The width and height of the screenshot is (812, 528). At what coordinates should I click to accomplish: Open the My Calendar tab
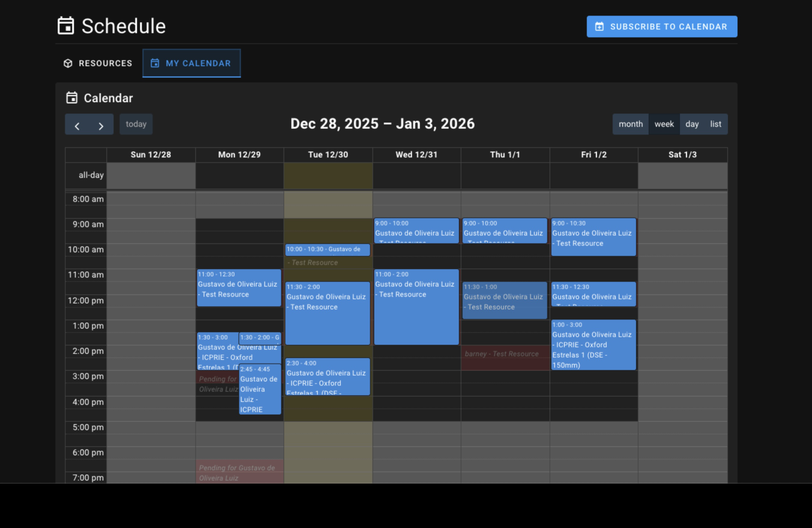[192, 63]
